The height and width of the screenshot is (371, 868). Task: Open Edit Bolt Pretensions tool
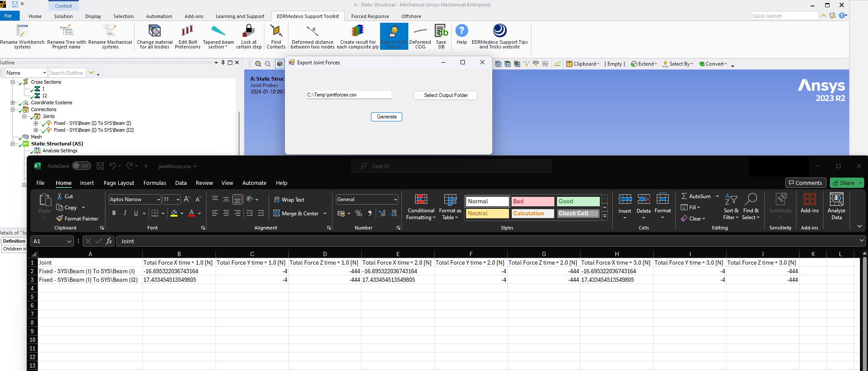187,36
